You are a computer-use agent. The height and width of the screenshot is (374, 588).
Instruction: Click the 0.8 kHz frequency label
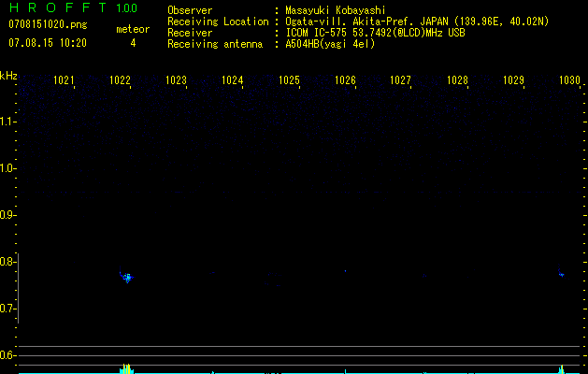(x=7, y=262)
